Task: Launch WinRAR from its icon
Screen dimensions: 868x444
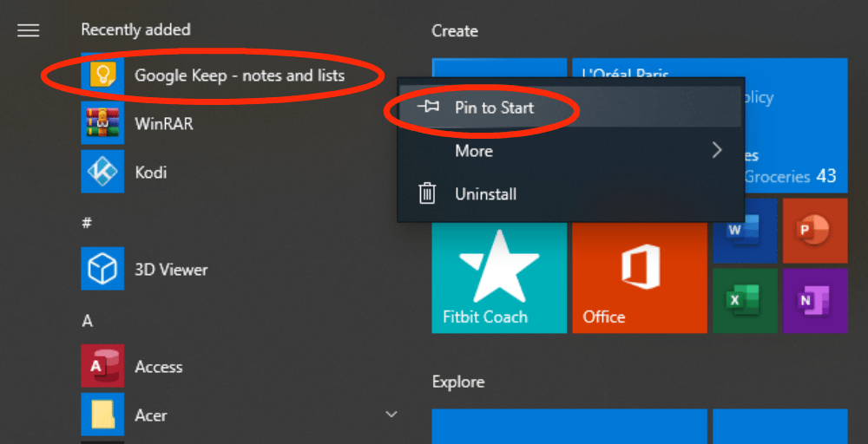Action: point(102,123)
